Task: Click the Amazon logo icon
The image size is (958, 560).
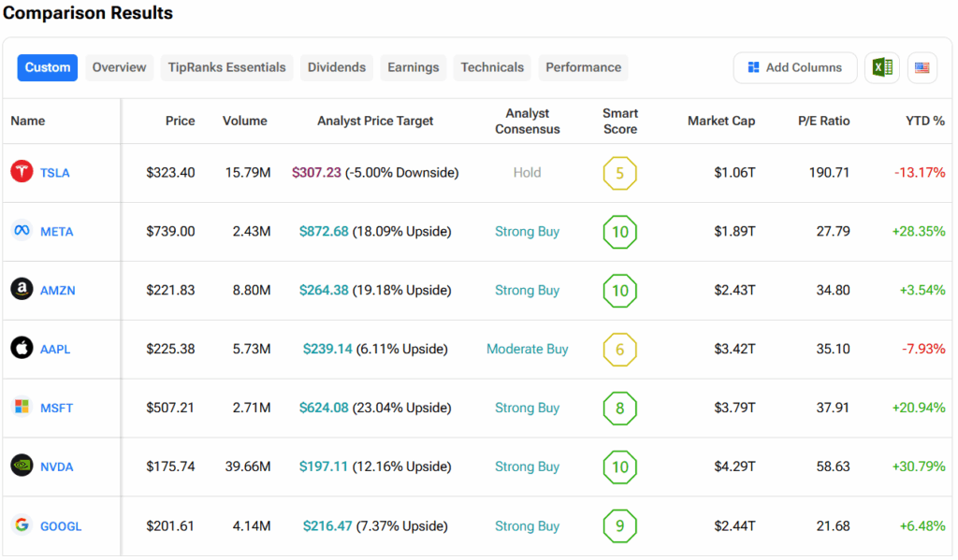Action: (22, 290)
